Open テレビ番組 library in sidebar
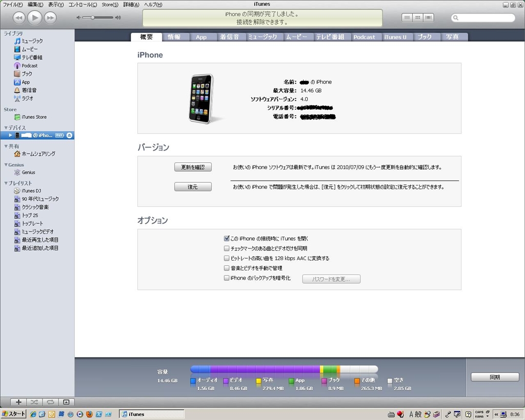 point(28,57)
